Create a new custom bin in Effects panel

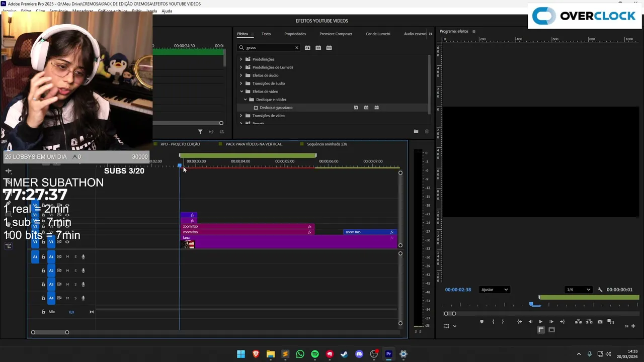point(416,132)
